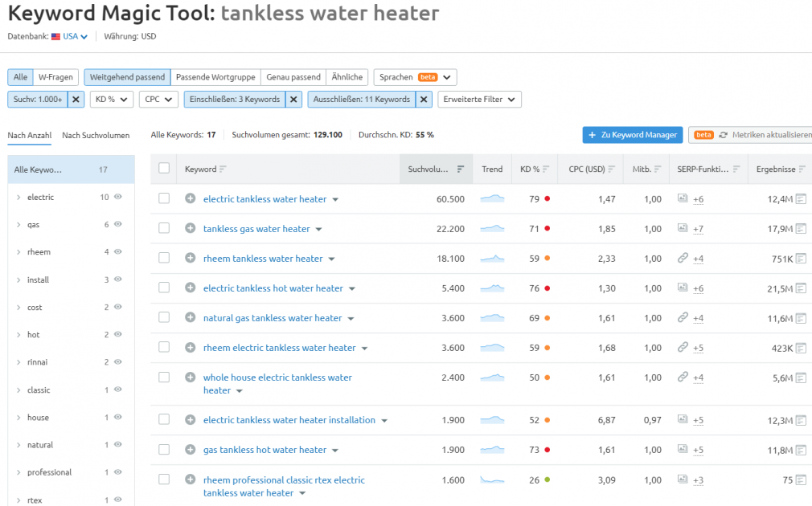
Task: Check 'electric tankless water heater' row checkbox
Action: click(164, 198)
